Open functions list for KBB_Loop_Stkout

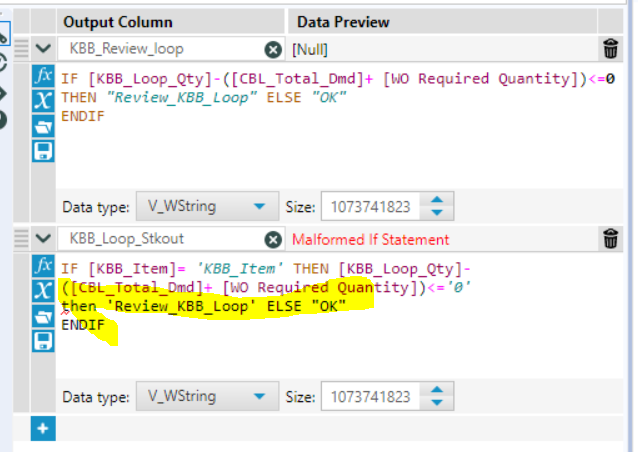(x=43, y=266)
